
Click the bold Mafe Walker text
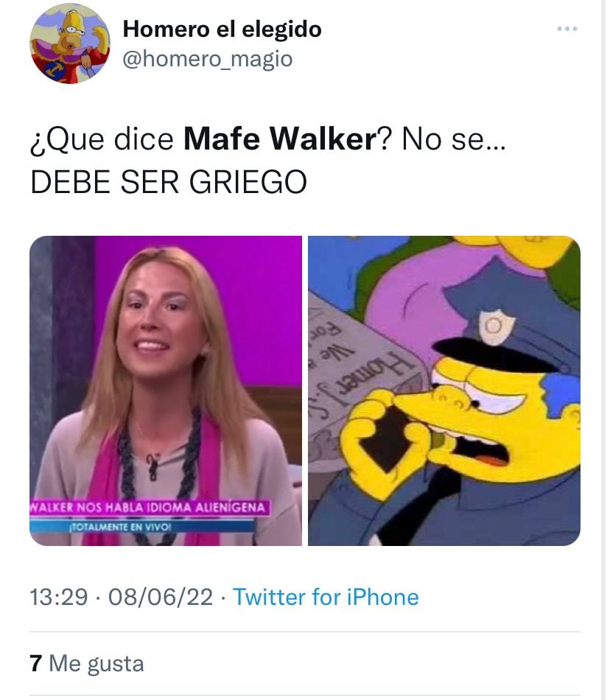(280, 139)
